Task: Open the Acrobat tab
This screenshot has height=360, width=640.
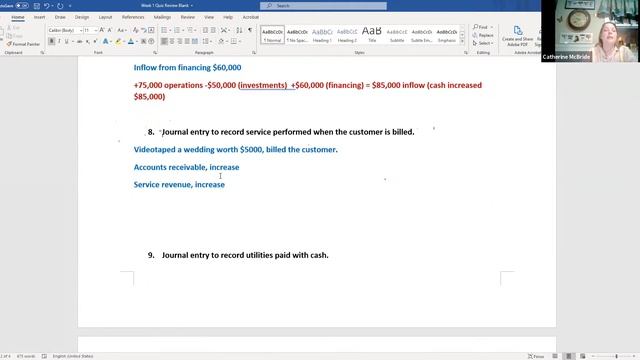Action: (251, 17)
